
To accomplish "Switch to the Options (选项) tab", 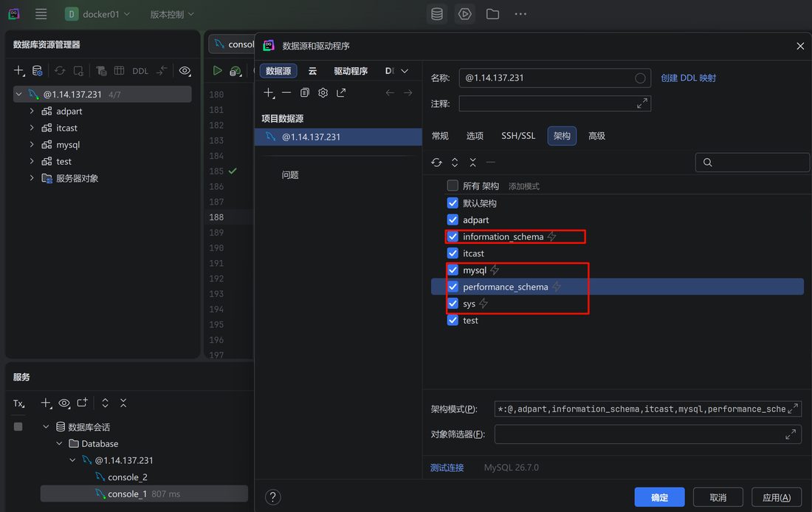I will point(475,136).
